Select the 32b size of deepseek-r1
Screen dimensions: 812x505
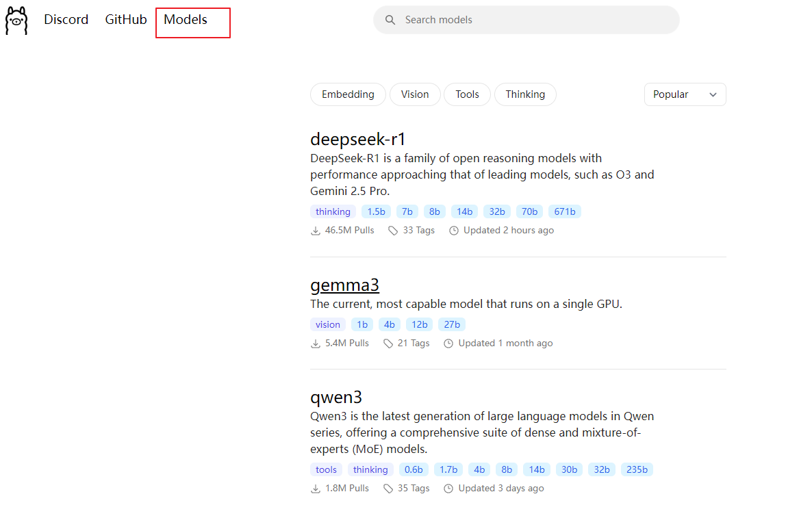[496, 211]
